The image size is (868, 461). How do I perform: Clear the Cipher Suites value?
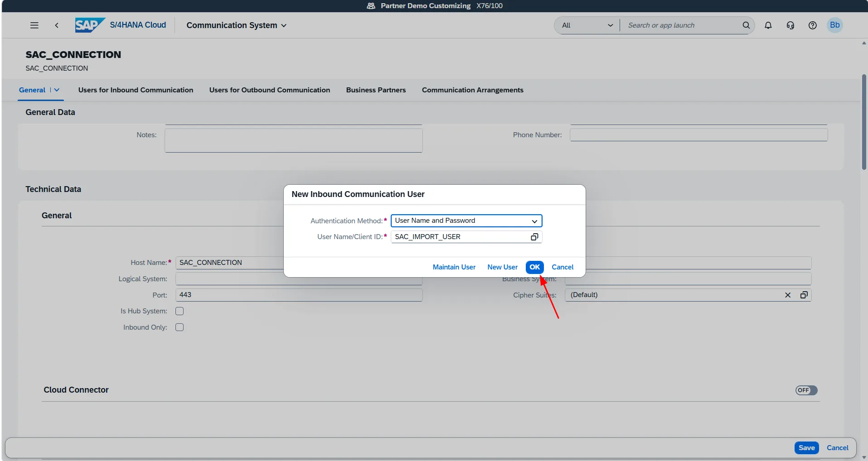[x=788, y=295]
